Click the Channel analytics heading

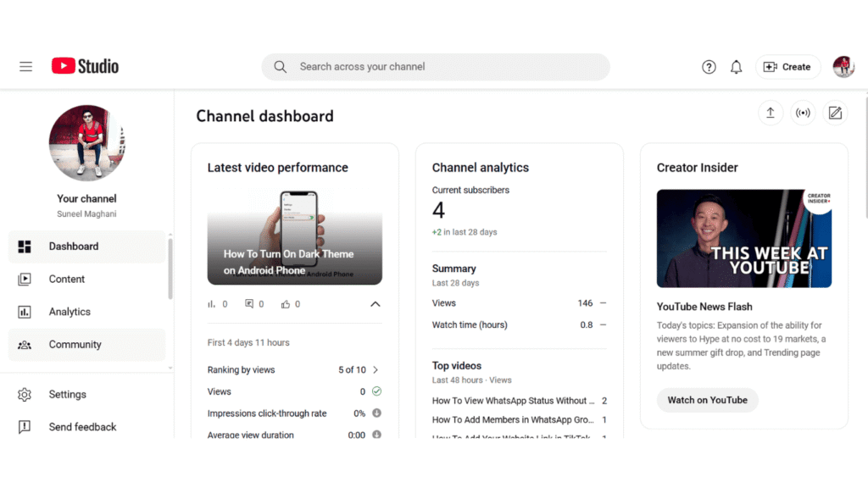[x=481, y=168]
